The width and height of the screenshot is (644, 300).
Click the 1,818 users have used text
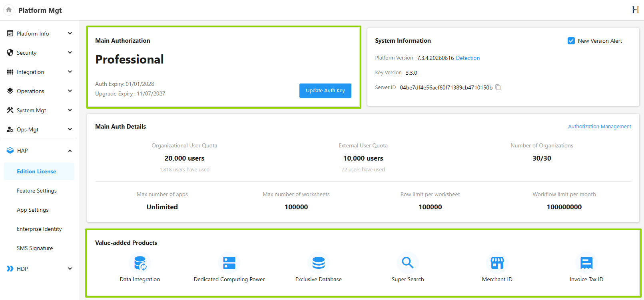(184, 169)
